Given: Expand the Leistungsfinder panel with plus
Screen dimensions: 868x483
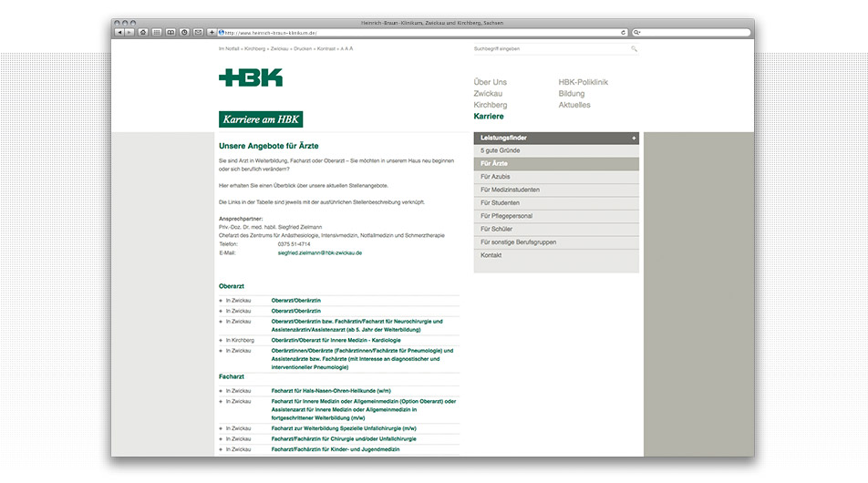Looking at the screenshot, I should coord(633,138).
